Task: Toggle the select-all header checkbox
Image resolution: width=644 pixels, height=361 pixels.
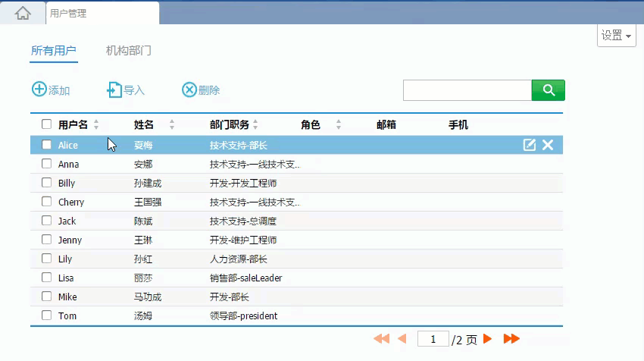Action: (x=46, y=124)
